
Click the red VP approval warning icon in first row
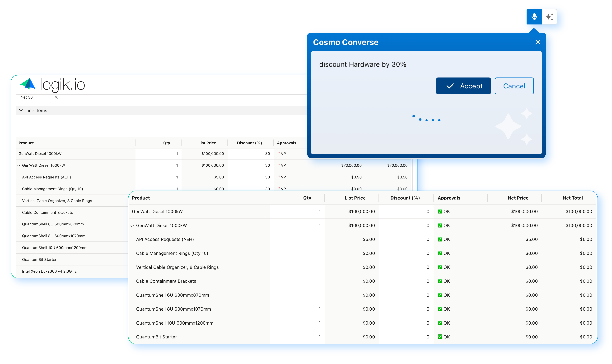279,154
